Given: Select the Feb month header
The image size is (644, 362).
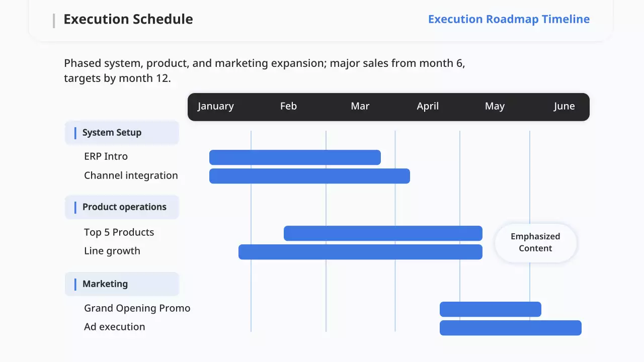Looking at the screenshot, I should [288, 106].
